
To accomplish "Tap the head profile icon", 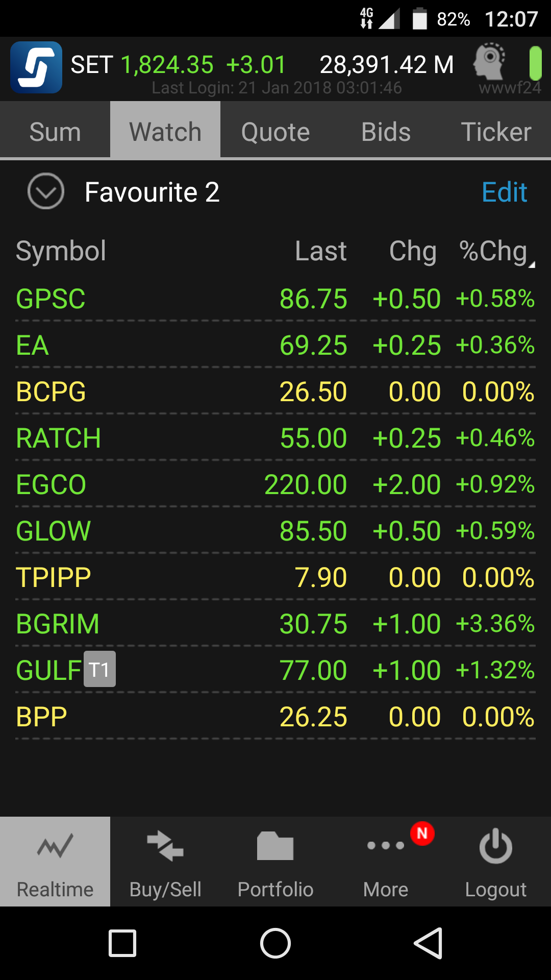I will pyautogui.click(x=489, y=62).
